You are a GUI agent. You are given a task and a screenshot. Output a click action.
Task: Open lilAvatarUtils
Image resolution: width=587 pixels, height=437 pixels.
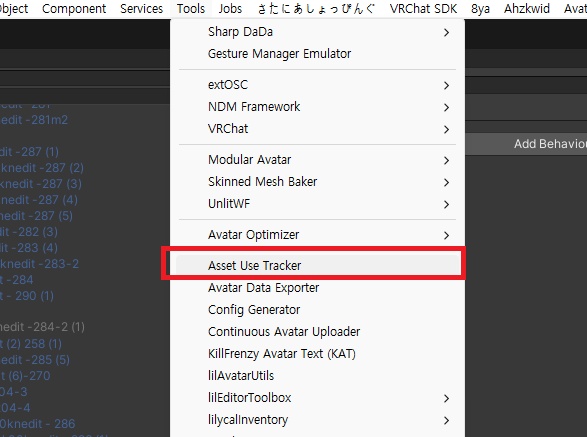pyautogui.click(x=317, y=376)
